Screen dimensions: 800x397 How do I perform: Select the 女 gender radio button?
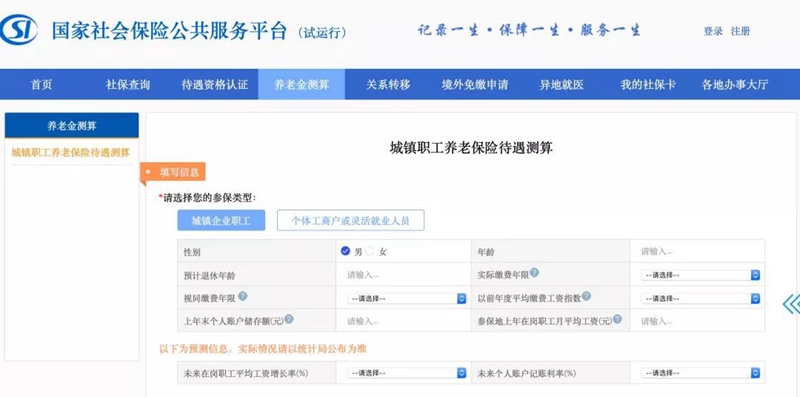[x=370, y=251]
